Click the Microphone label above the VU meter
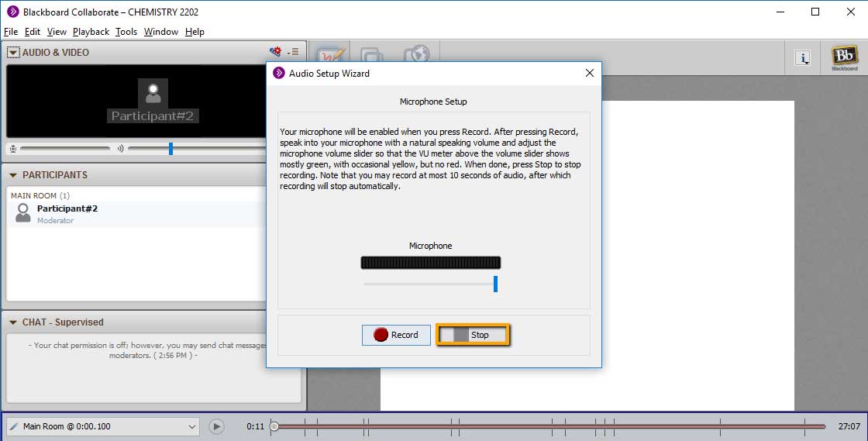The image size is (868, 441). coord(431,246)
